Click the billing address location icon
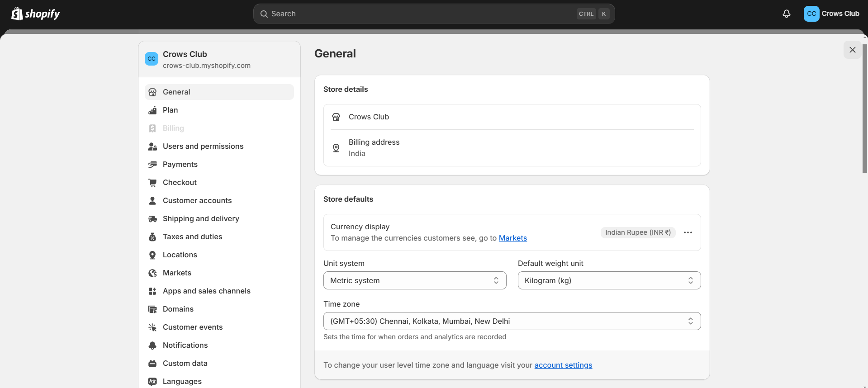 [336, 148]
